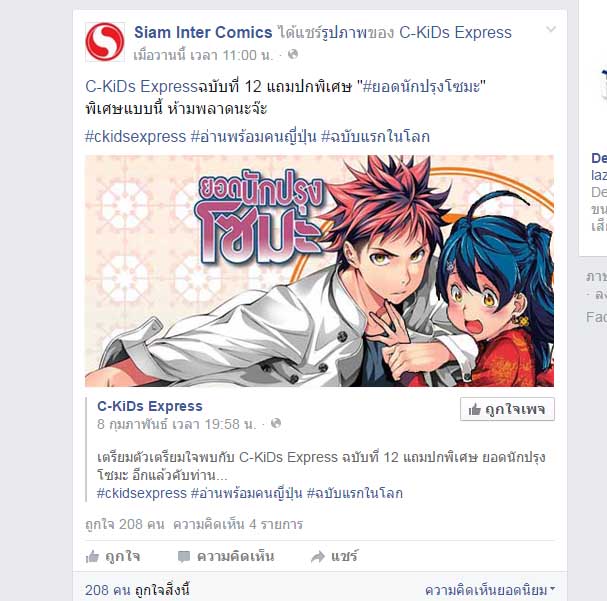Screen dimensions: 607x601
Task: Open ความคิดเห็น 4 รายการ comments count
Action: tap(238, 524)
